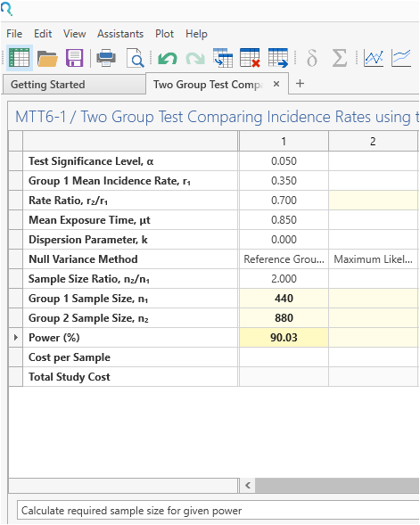420x525 pixels.
Task: Click the sample size ratio cell 2.000
Action: coord(284,279)
